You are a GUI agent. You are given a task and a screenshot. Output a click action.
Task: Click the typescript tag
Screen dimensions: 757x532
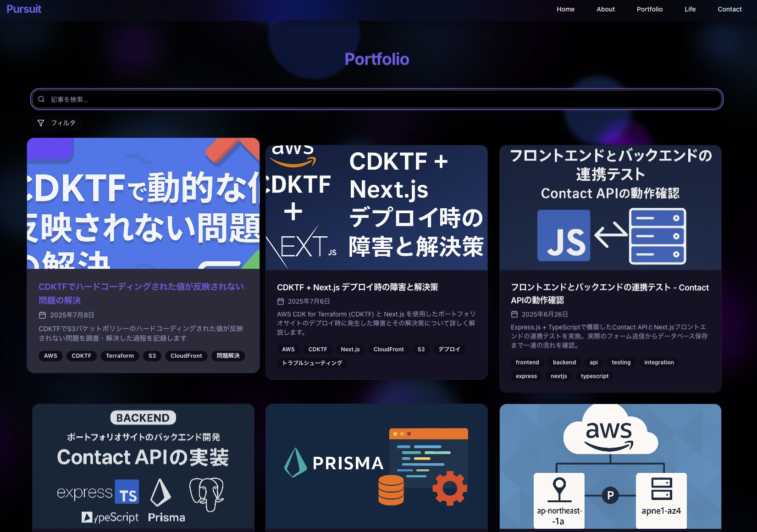595,376
